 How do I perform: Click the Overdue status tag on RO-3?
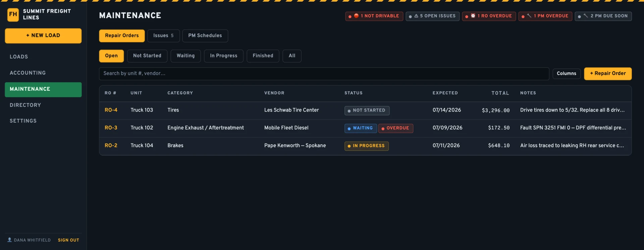pos(396,128)
